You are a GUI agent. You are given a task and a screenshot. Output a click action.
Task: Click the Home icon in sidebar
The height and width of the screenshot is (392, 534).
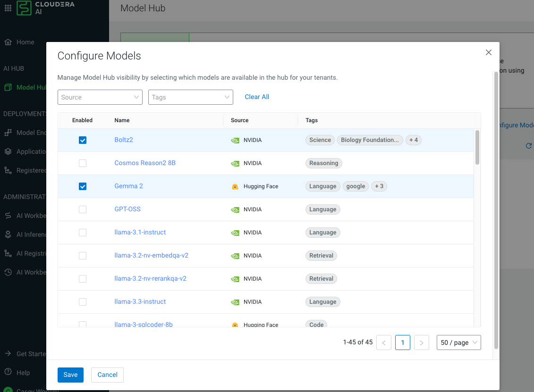point(8,42)
